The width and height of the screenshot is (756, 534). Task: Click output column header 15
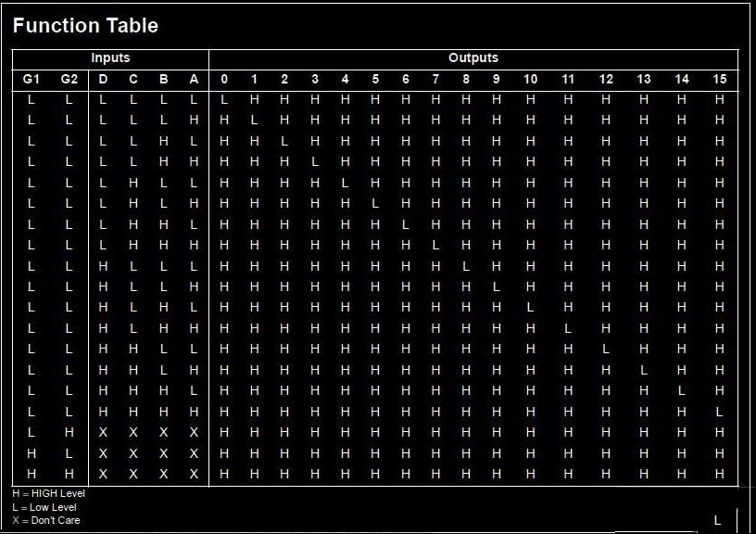click(x=719, y=79)
